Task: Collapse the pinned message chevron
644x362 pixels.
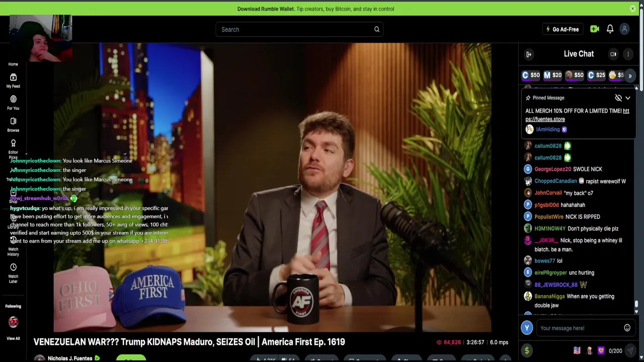Action: click(x=628, y=98)
